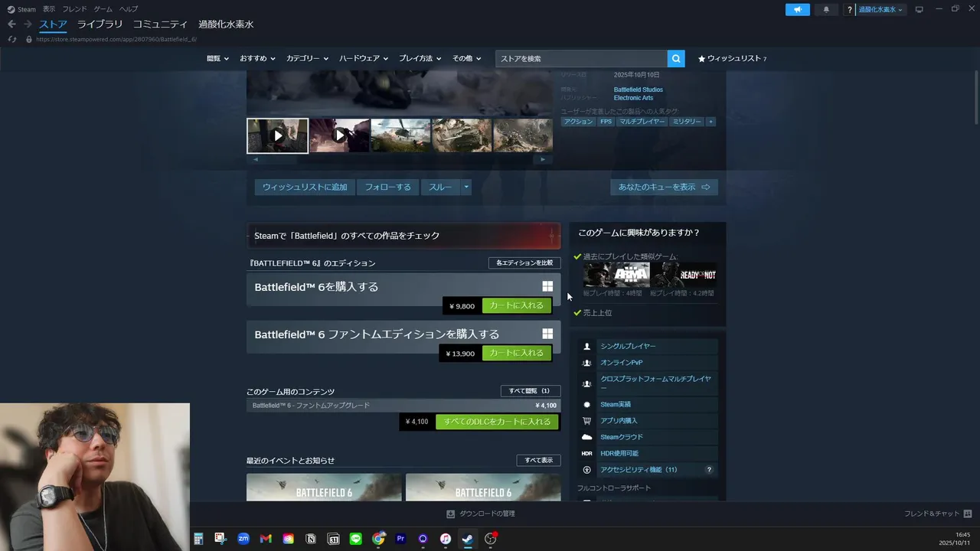Click the Battlefield Studios developer link

tap(639, 90)
